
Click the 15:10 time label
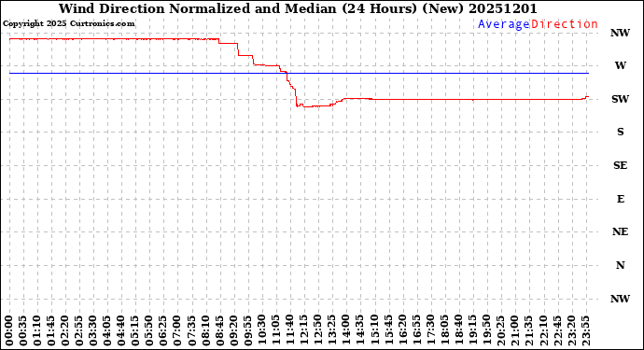pos(374,330)
